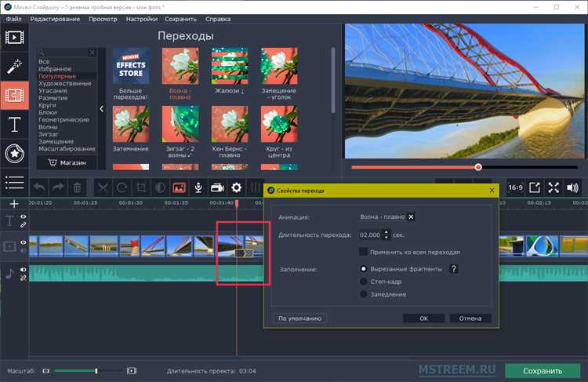This screenshot has height=382, width=588.
Task: Select the 'Стоп-кадр' radio option
Action: 364,281
